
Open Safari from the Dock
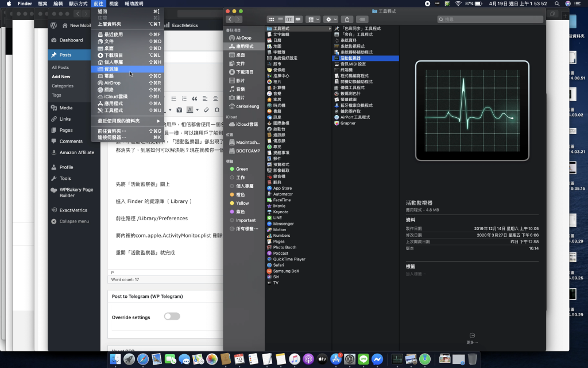143,359
